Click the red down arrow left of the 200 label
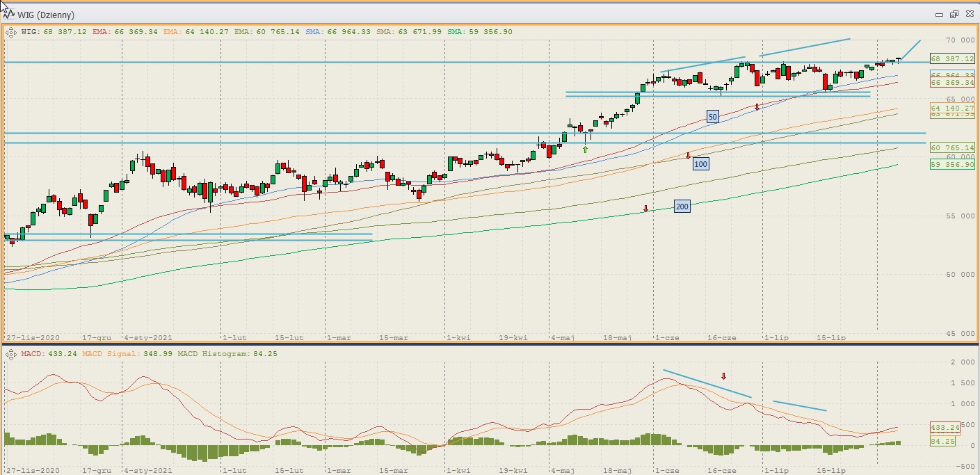The image size is (980, 475). pyautogui.click(x=646, y=209)
